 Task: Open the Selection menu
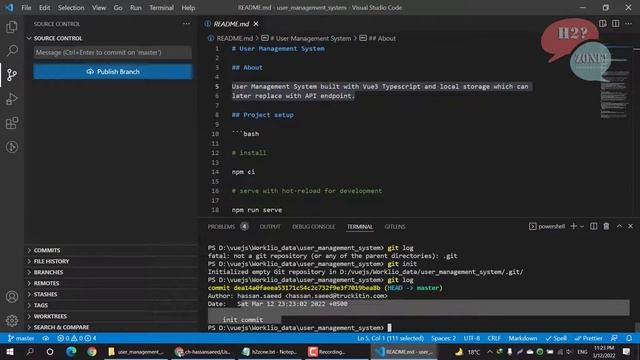point(71,8)
